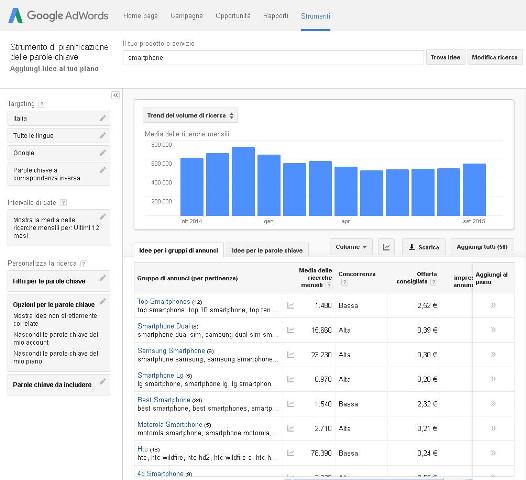The image size is (526, 480).
Task: Click the Concorrenza column help icon
Action: [x=344, y=282]
